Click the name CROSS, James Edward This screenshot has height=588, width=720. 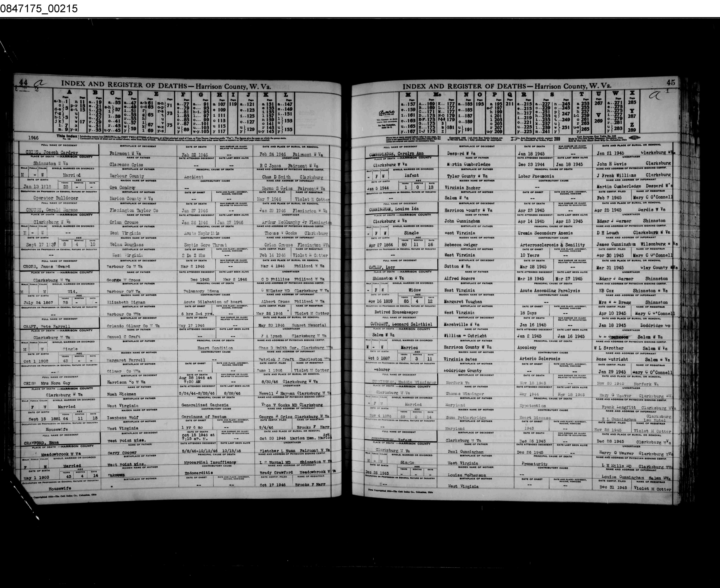47,267
